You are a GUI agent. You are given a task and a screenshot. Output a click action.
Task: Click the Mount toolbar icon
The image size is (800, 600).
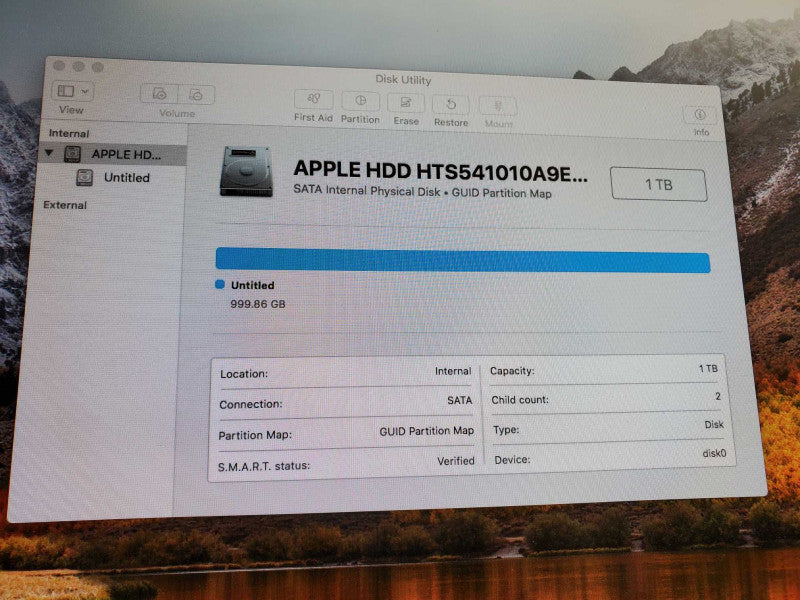pos(498,106)
